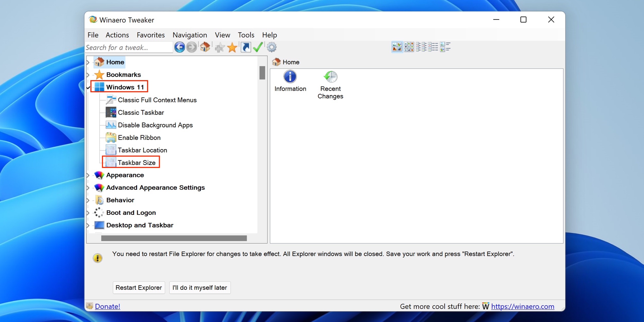Expand the Boot and Logon section
The width and height of the screenshot is (644, 322).
[90, 212]
